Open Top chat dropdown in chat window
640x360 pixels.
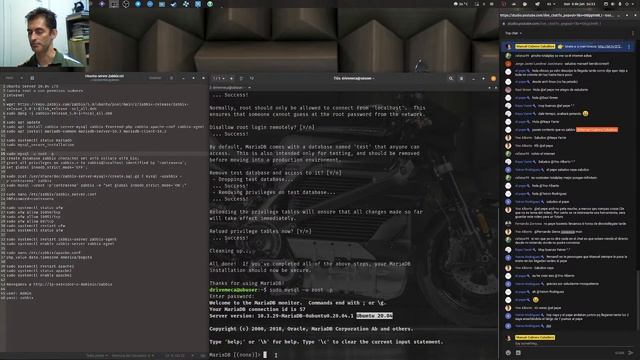(513, 33)
